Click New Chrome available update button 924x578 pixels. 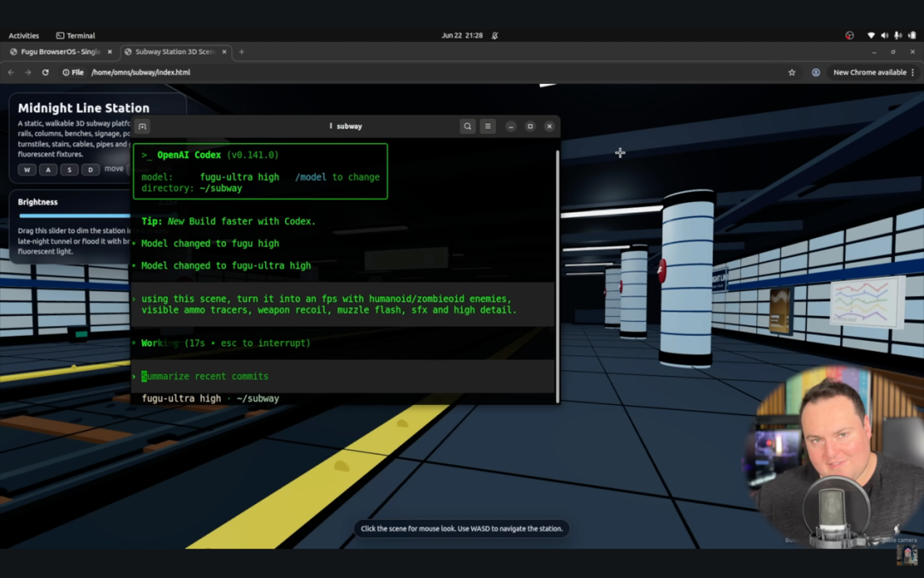point(874,73)
